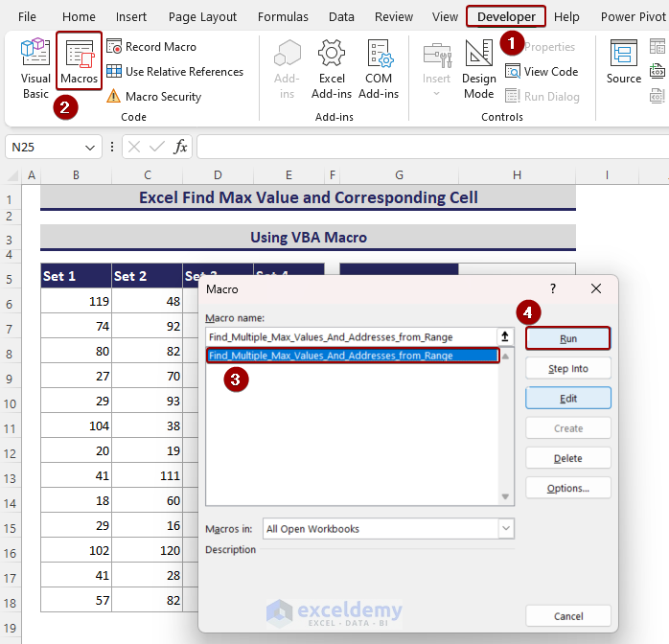Click the Name Box showing N25
The image size is (669, 644).
(45, 148)
